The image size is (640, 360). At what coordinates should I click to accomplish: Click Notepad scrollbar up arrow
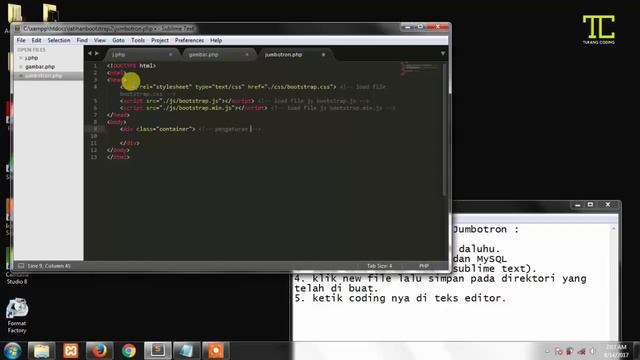click(614, 229)
